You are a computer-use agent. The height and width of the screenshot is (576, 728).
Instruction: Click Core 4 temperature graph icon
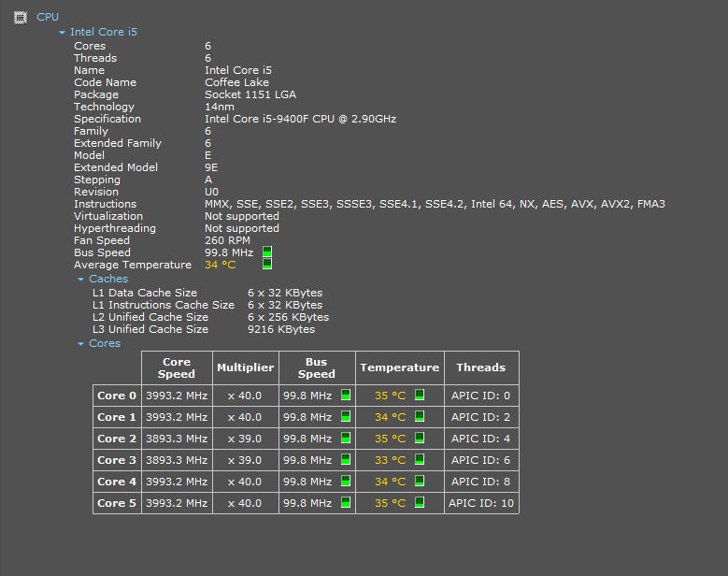(x=420, y=481)
